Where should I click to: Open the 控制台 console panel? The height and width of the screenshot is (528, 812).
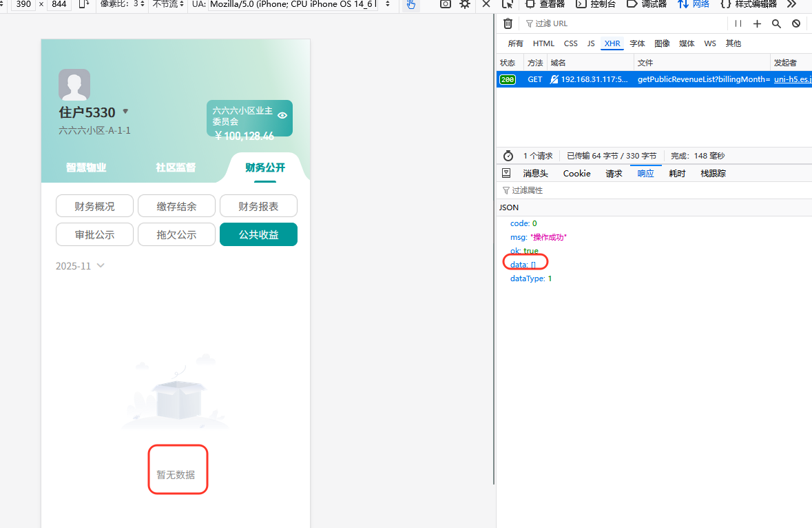[x=601, y=5]
